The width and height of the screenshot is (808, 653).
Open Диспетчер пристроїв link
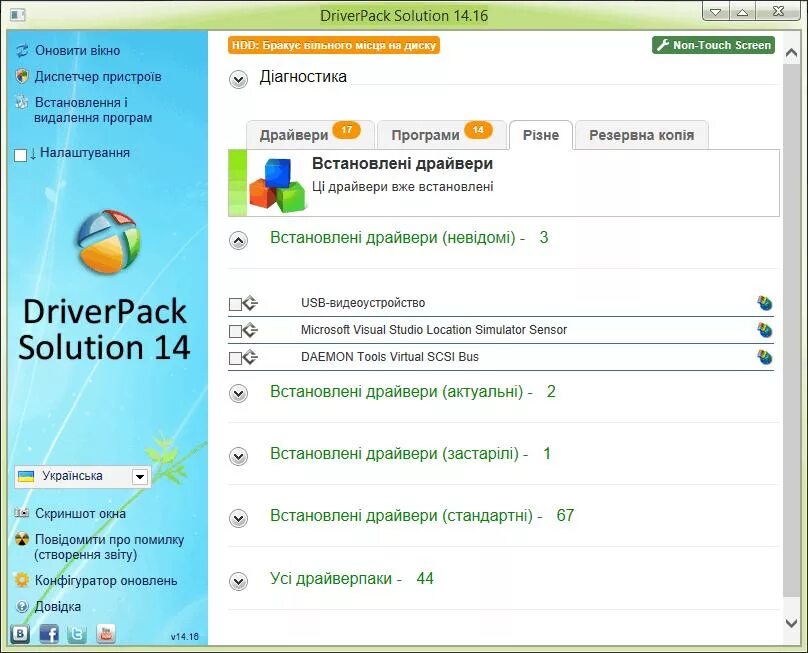click(98, 76)
